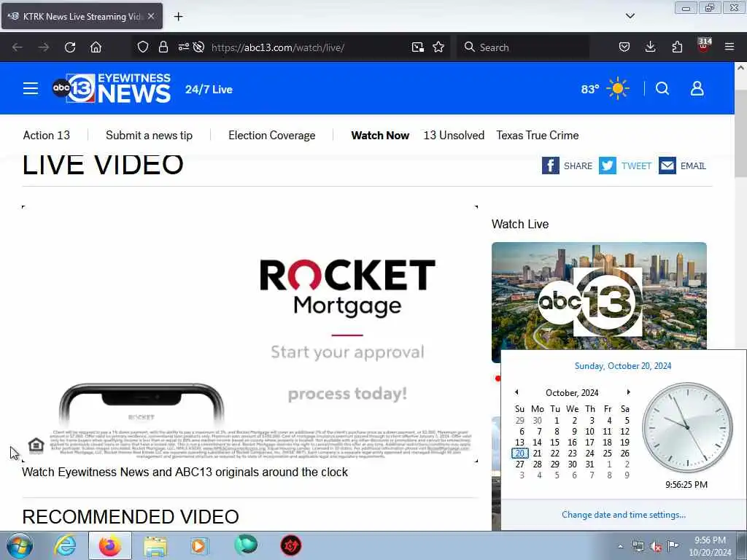Open Texas True Crime section

click(x=538, y=135)
